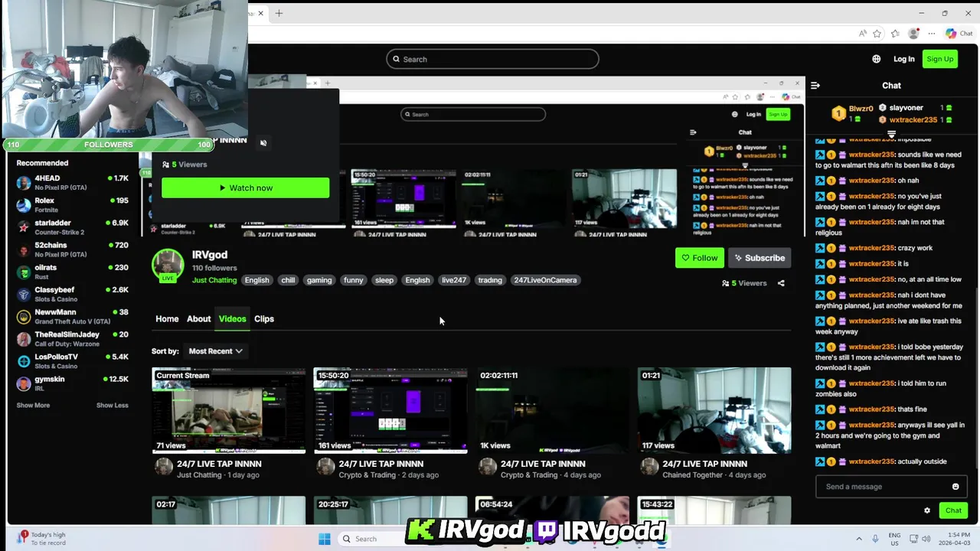This screenshot has height=551, width=980.
Task: Click LosPollosTV channel avatar
Action: [x=24, y=361]
